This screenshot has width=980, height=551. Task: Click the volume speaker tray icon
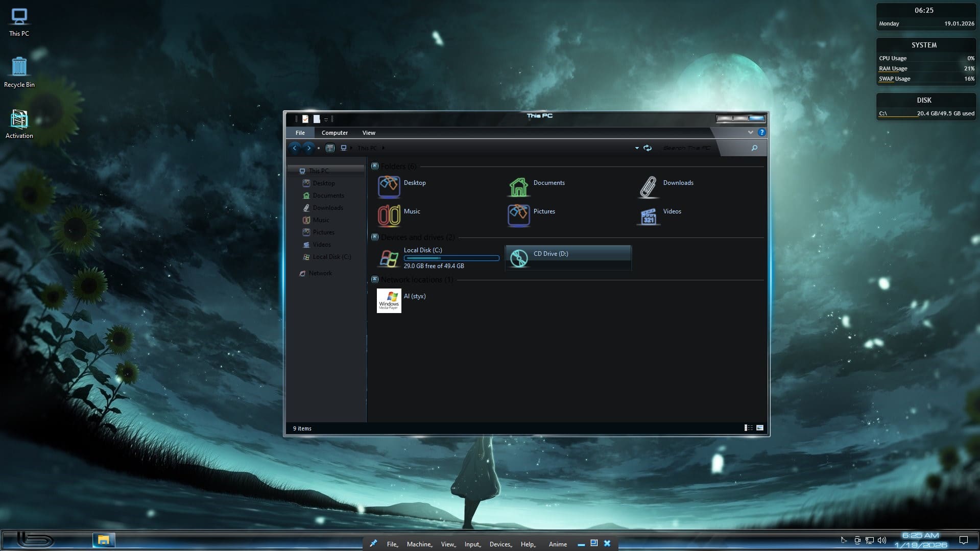[x=882, y=540]
